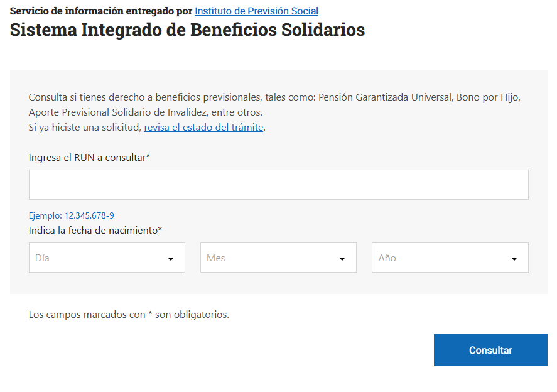Click the caret arrow in the Día selector

(171, 259)
